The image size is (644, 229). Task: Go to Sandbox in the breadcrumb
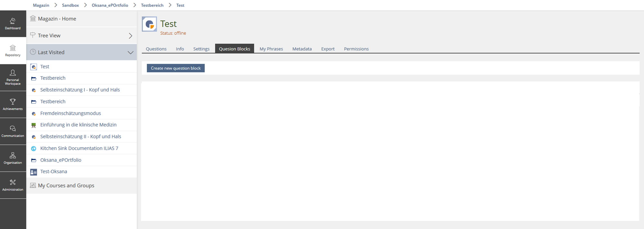coord(70,5)
